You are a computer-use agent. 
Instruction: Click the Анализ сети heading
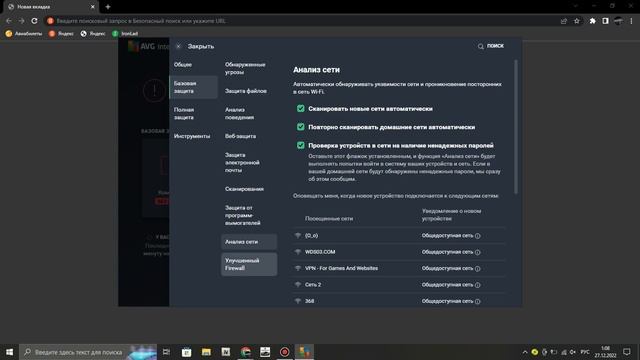[x=316, y=70]
